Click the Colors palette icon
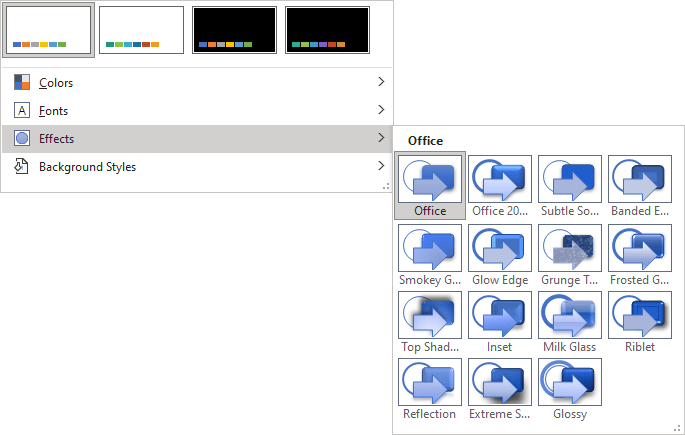 22,82
